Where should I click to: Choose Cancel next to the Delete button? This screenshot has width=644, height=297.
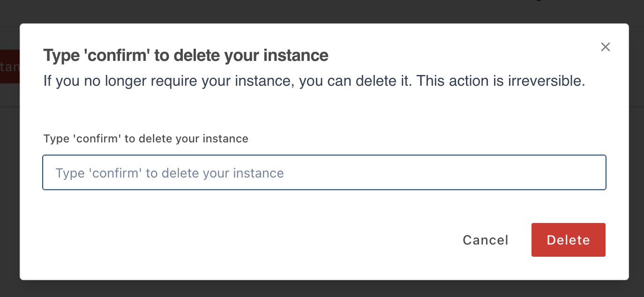[x=485, y=240]
